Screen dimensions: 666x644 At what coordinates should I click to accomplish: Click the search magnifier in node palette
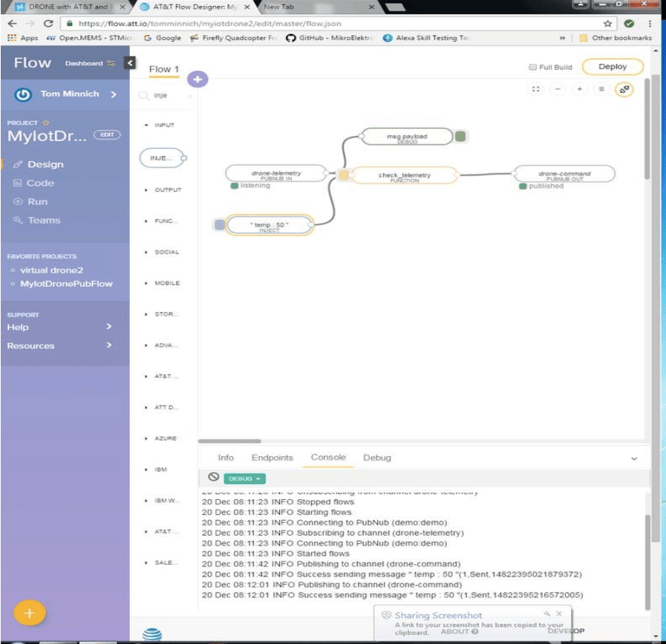pyautogui.click(x=144, y=95)
